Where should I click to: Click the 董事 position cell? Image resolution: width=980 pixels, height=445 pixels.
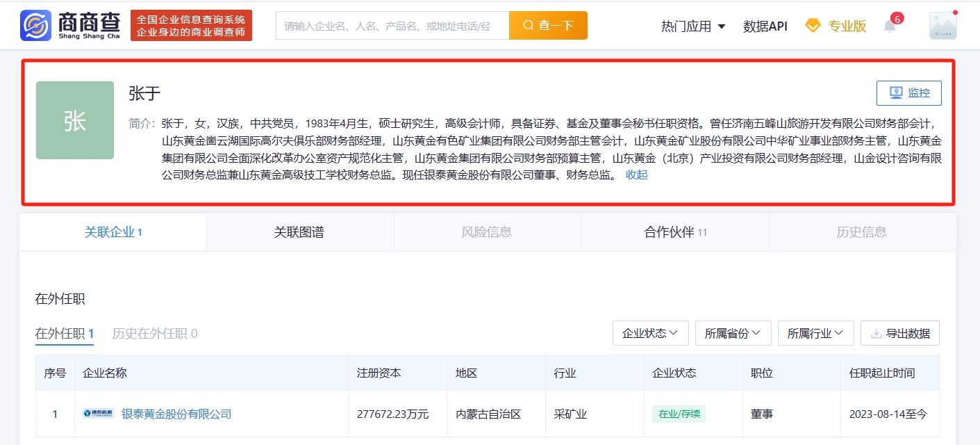click(762, 414)
